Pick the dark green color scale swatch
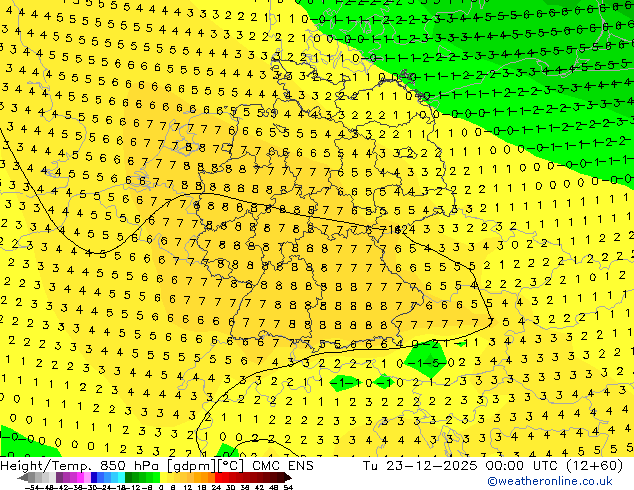Viewport: 634px width, 490px height. [x=129, y=478]
